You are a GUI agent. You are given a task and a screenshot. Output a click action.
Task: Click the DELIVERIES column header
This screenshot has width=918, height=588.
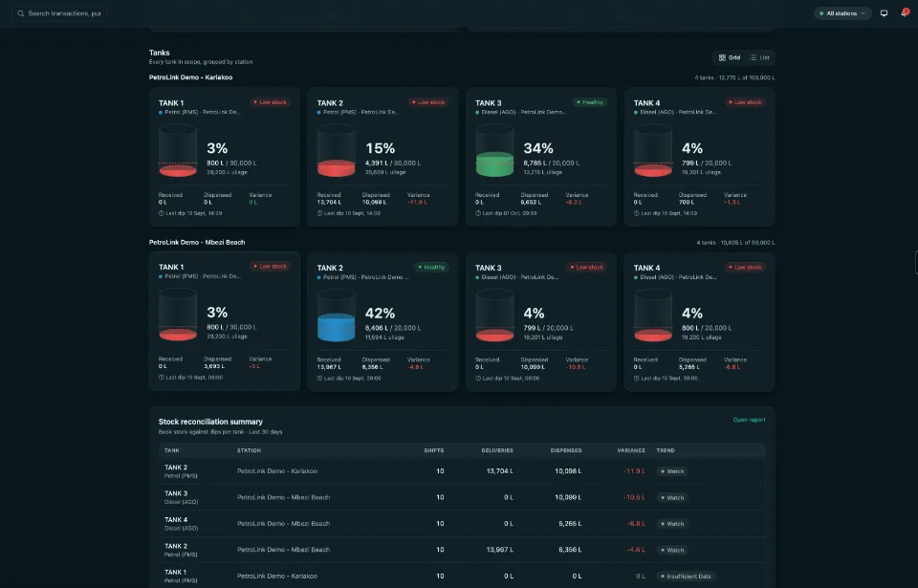point(497,450)
